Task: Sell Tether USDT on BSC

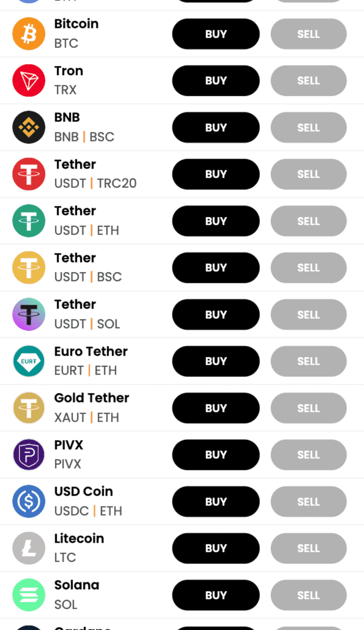Action: [x=308, y=267]
